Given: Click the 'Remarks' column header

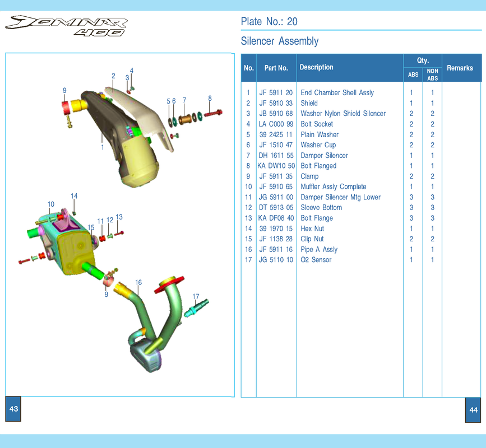Looking at the screenshot, I should click(460, 68).
